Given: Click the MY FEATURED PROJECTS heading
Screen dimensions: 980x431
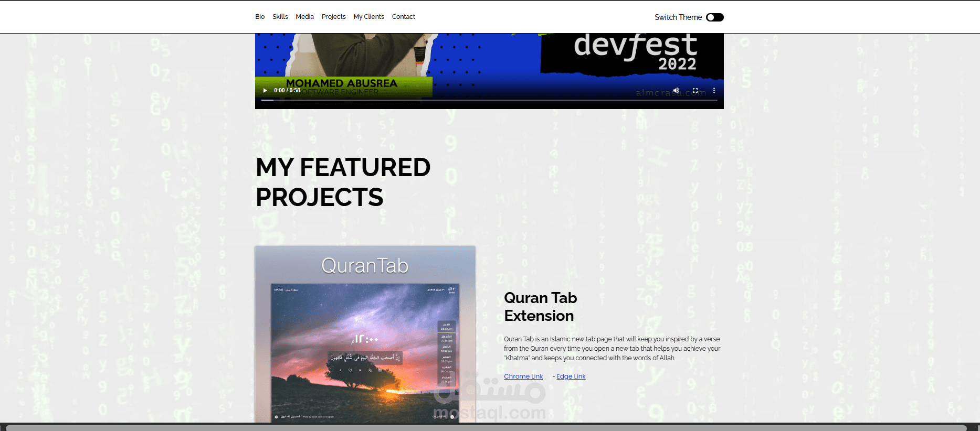Looking at the screenshot, I should click(343, 182).
